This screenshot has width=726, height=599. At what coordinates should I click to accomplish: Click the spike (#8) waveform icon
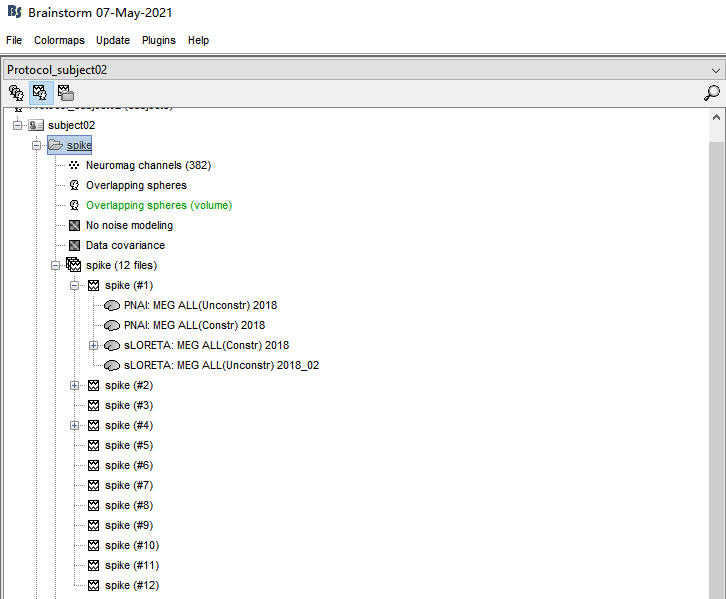point(94,505)
